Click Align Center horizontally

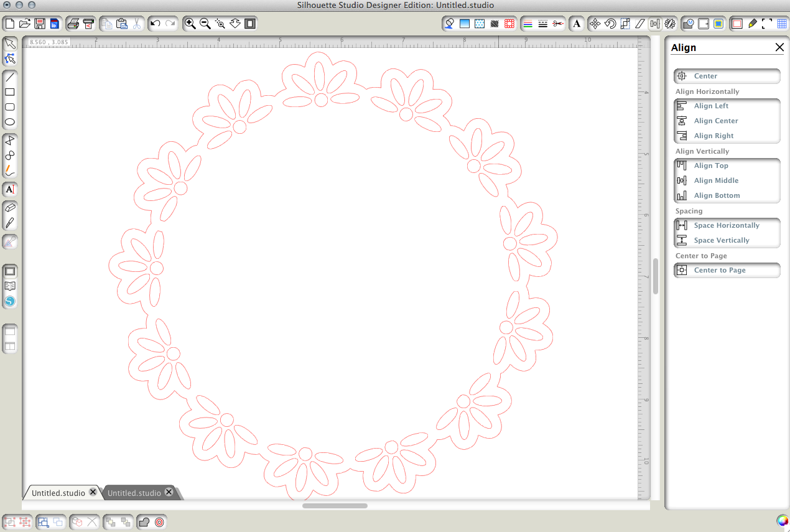click(x=727, y=121)
